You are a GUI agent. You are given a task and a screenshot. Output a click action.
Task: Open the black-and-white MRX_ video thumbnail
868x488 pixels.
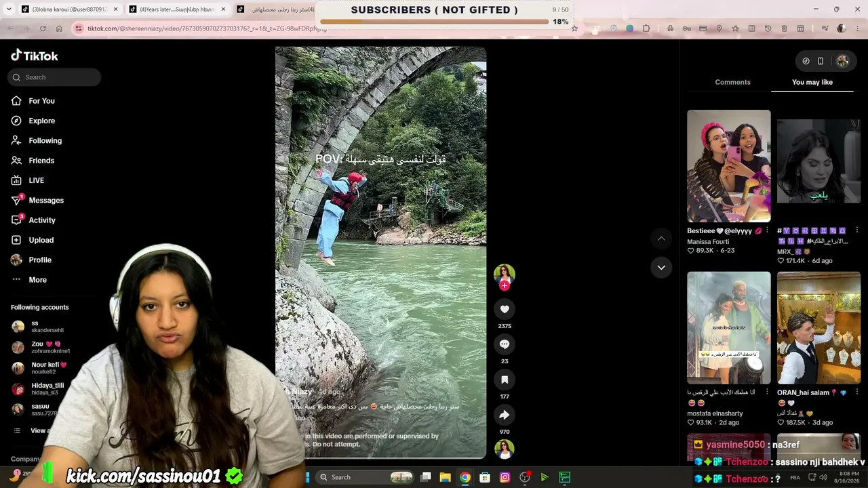coord(818,161)
